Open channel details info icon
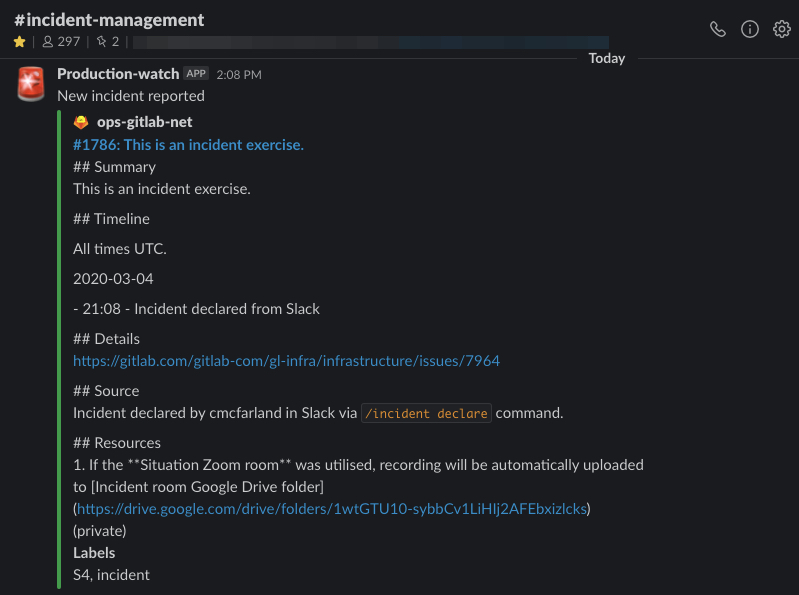Viewport: 799px width, 595px height. coord(750,30)
